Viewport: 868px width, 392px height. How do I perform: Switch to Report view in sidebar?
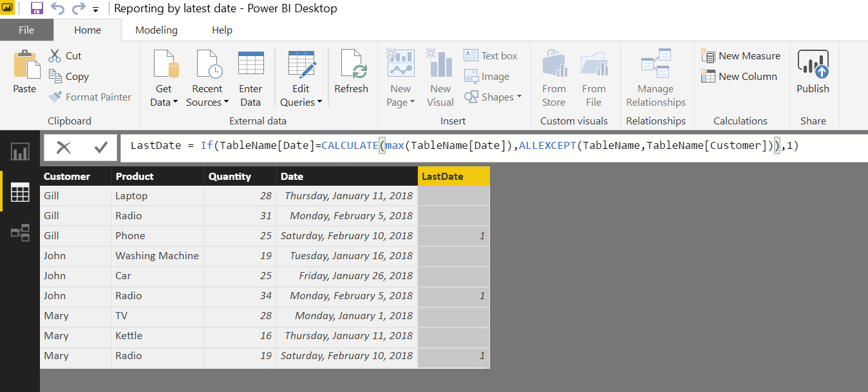click(x=20, y=152)
